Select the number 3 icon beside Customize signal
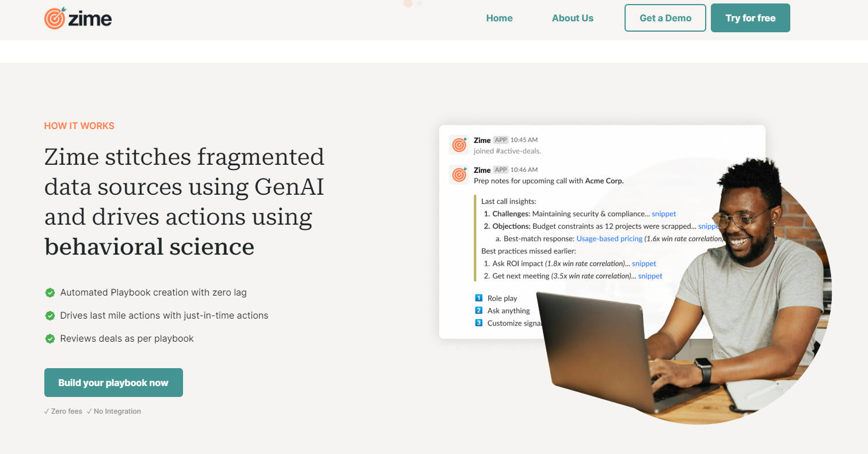Screen dimensions: 868x454 (478, 323)
